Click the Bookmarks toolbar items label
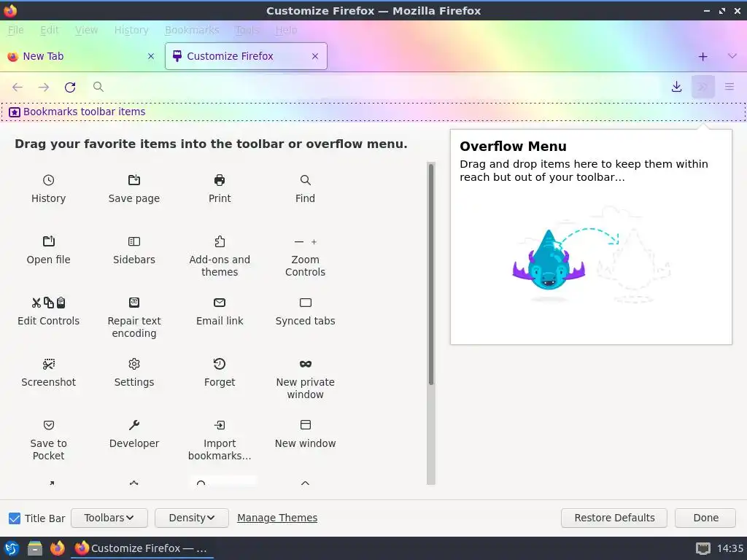 tap(85, 112)
